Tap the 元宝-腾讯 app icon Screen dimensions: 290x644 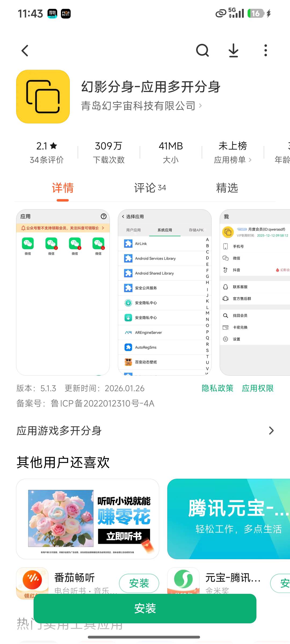[183, 580]
